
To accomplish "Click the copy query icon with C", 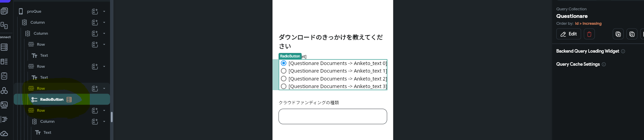I will (632, 34).
